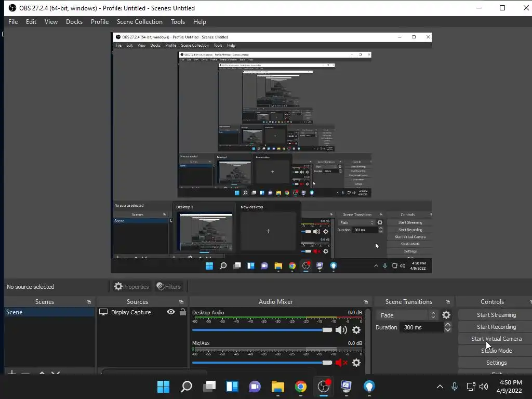Open the File menu
Screen dimensions: 532x399
[x=13, y=22]
